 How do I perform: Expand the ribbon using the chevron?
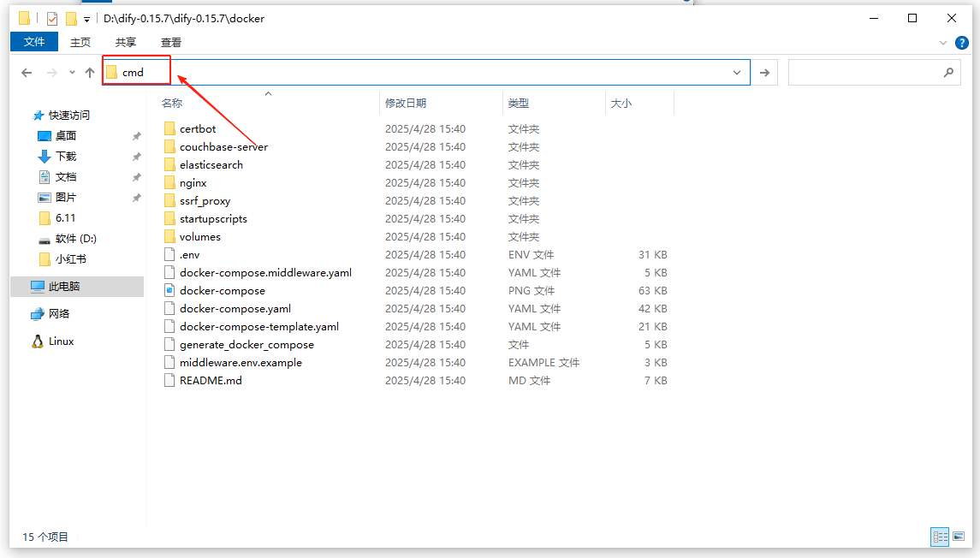click(943, 42)
